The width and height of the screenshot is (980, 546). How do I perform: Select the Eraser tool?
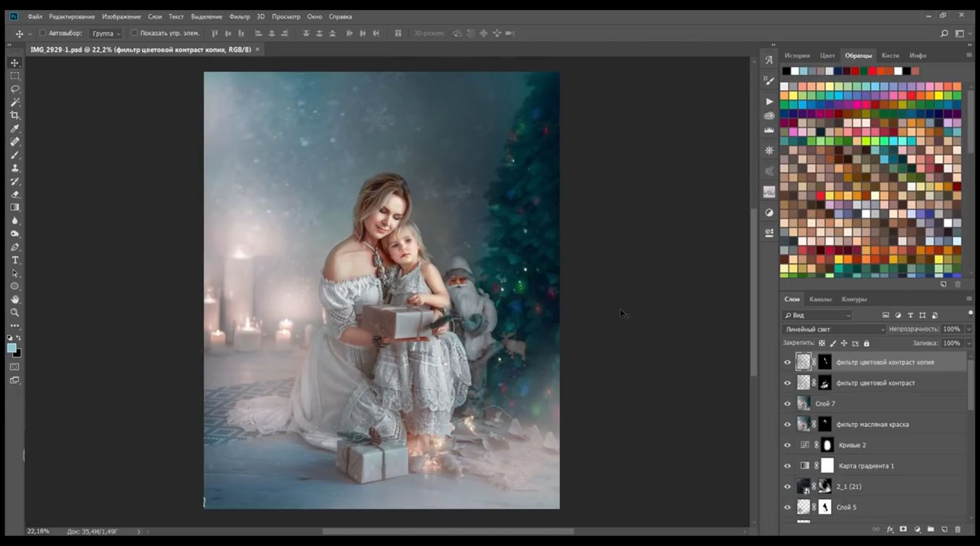tap(15, 194)
